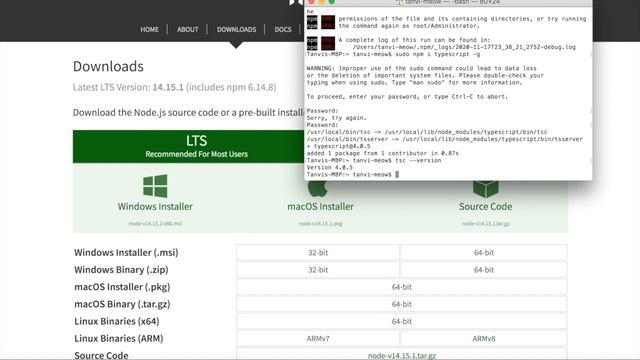Click the 'macOS Installer (.pkg)' row label
The image size is (640, 360).
click(x=122, y=287)
